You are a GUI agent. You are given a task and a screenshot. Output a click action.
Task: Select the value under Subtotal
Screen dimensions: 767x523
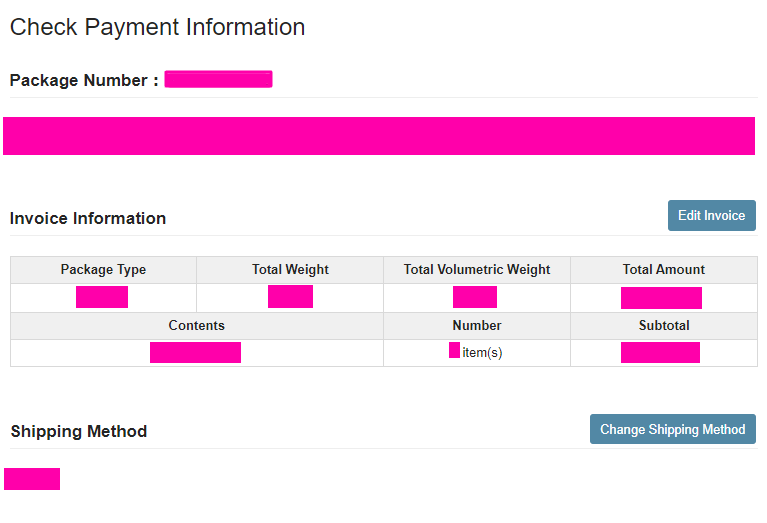(x=660, y=352)
